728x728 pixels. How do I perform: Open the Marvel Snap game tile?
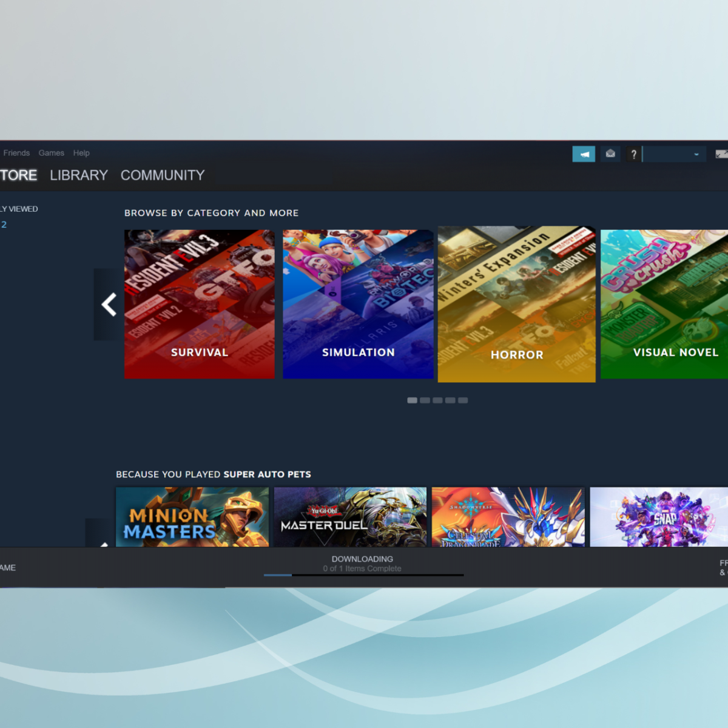pyautogui.click(x=659, y=517)
